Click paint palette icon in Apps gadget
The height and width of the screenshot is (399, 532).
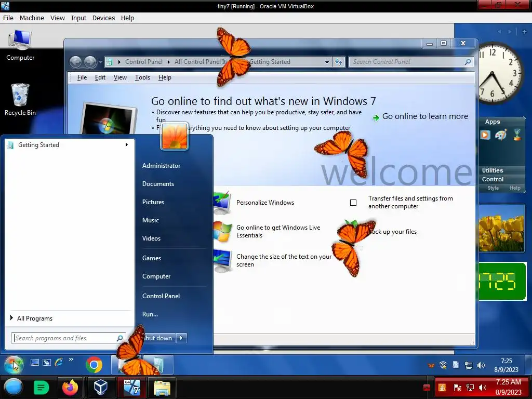tap(501, 135)
